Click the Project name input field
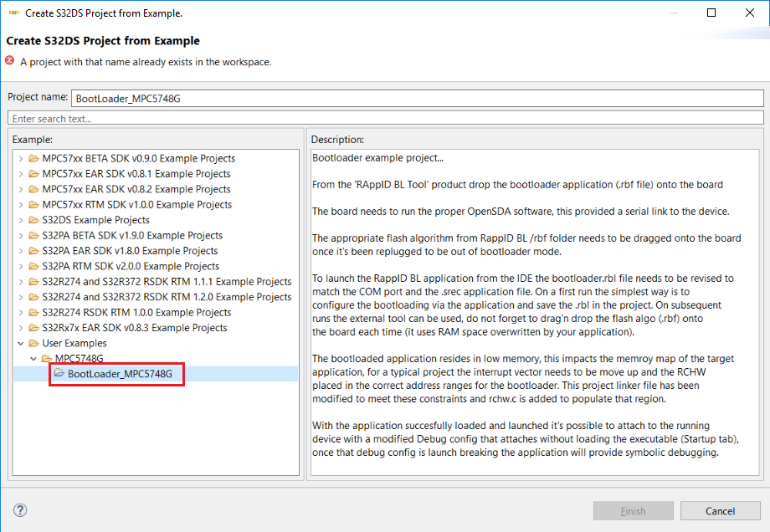 point(417,98)
